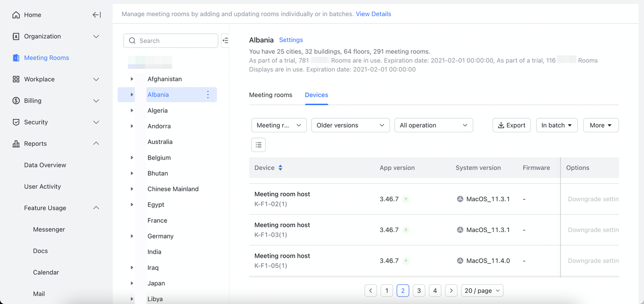Click the Meeting Rooms sidebar icon

[16, 58]
